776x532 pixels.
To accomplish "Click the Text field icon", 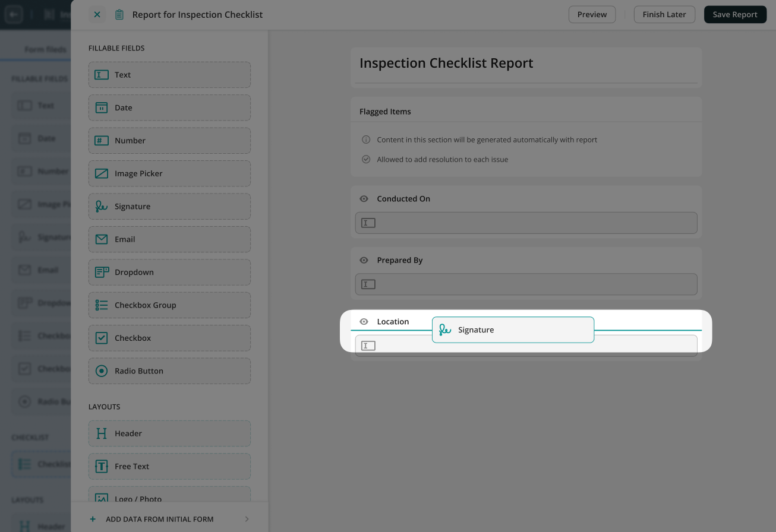I will (102, 75).
